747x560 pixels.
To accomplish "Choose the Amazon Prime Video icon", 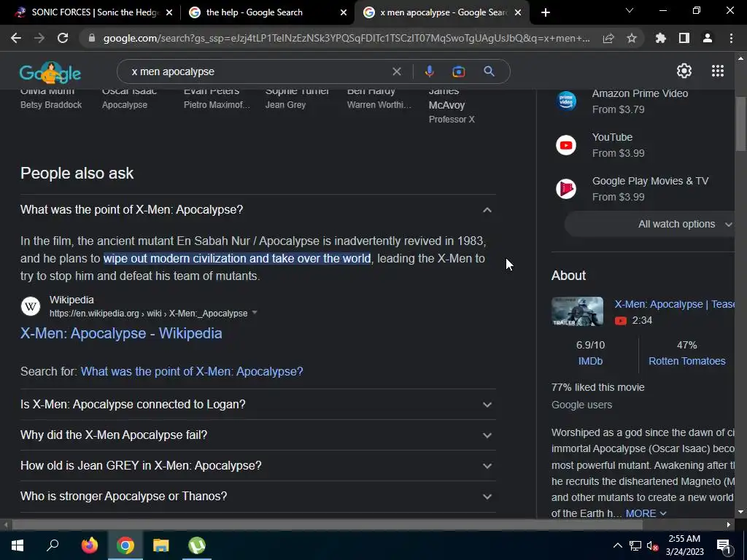I will (x=566, y=101).
